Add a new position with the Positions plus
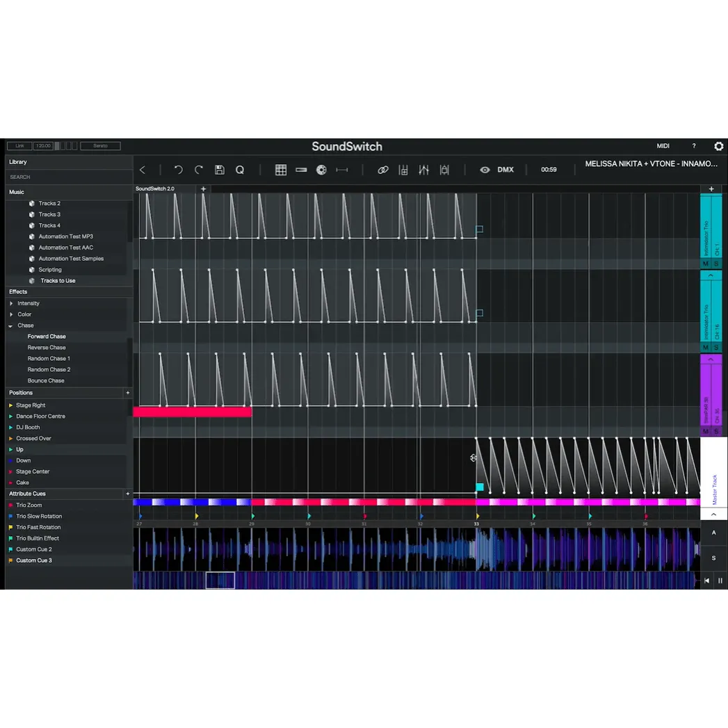 [x=128, y=393]
